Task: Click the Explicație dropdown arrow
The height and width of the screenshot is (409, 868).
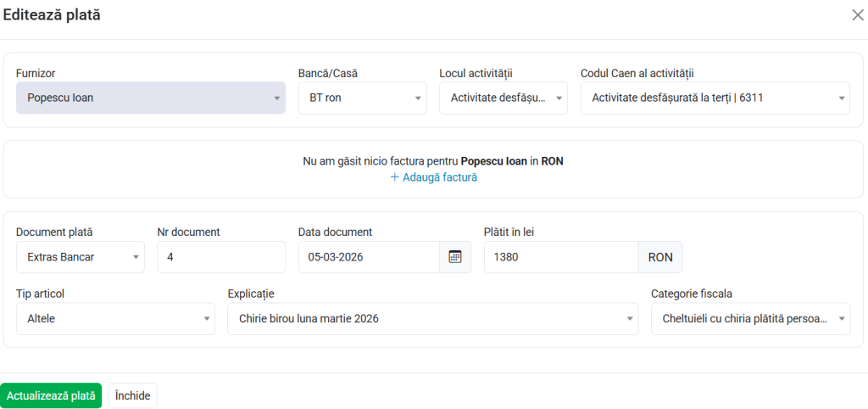Action: click(x=629, y=319)
